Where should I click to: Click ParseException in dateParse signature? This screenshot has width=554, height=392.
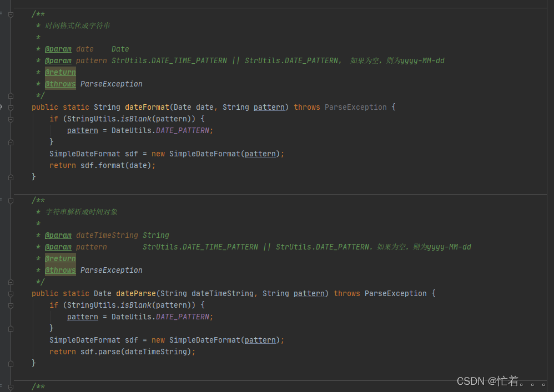[x=395, y=293]
